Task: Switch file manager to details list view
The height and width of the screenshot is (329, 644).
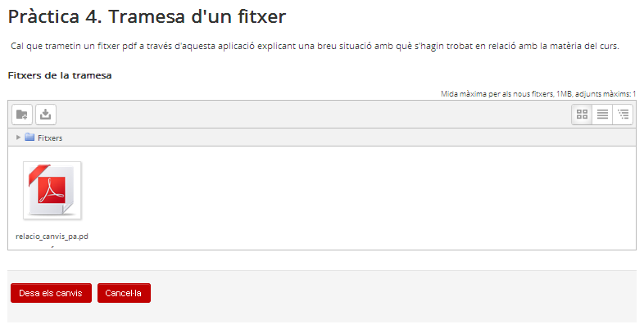Action: point(602,115)
